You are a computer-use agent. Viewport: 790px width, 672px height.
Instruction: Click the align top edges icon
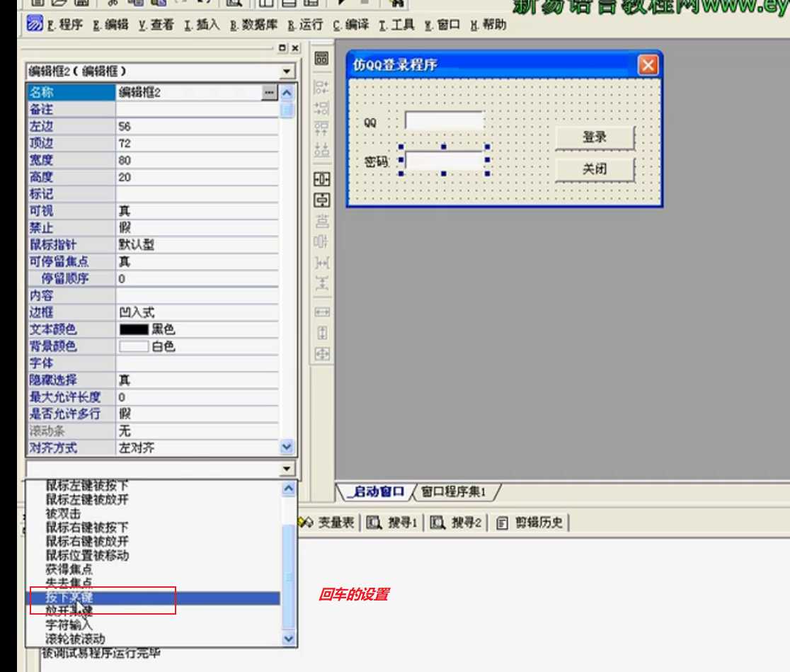coord(321,128)
